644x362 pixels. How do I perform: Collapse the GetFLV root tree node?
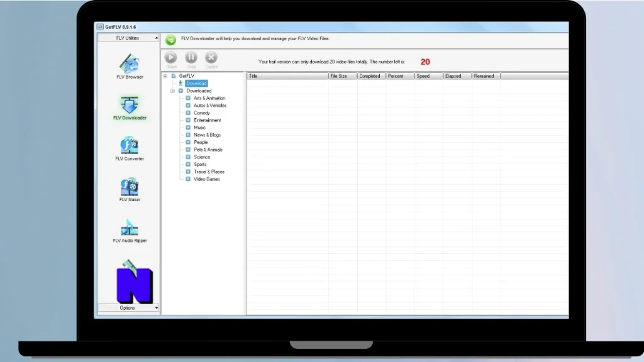pos(165,76)
